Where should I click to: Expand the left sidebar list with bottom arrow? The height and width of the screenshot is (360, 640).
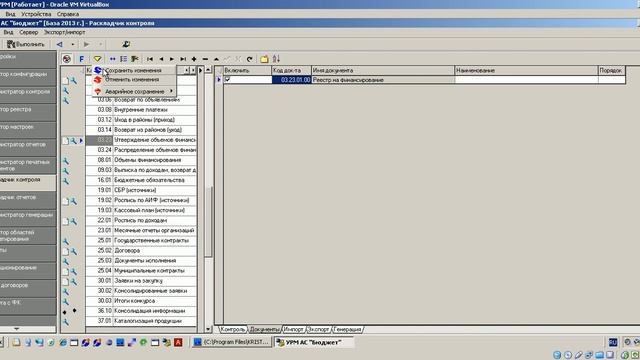(16, 329)
